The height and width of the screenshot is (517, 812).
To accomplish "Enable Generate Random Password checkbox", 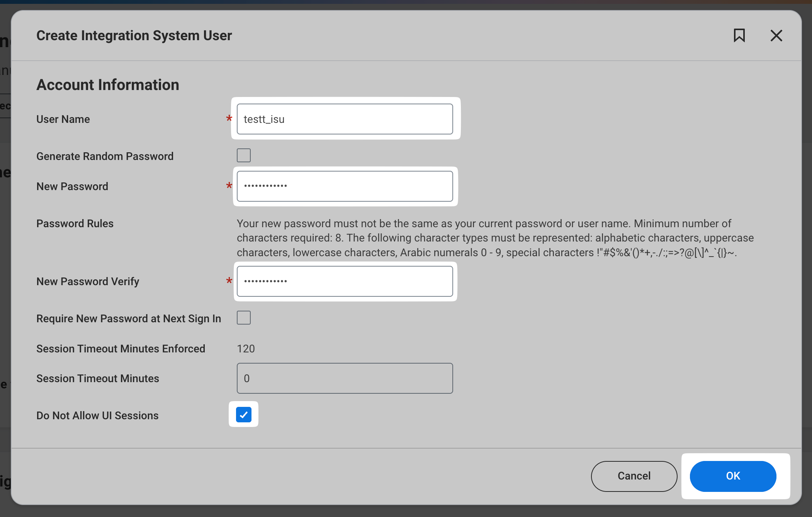I will [x=243, y=155].
